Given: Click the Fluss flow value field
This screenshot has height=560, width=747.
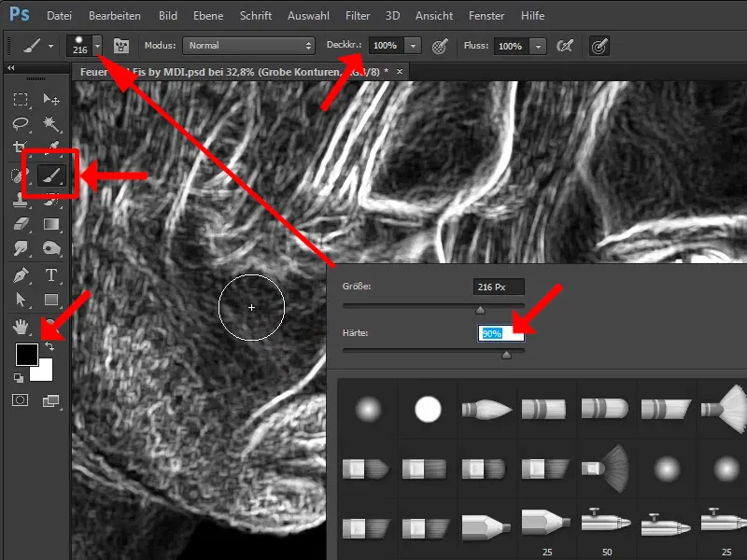Looking at the screenshot, I should 511,46.
